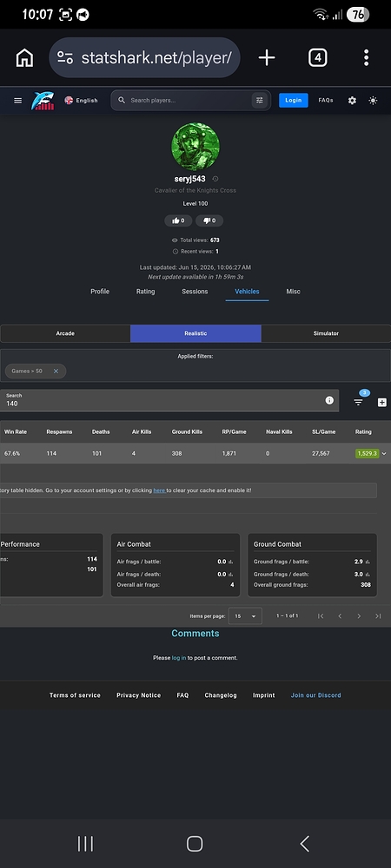Click the add column plus icon
Screen dimensions: 391x868
(x=382, y=403)
